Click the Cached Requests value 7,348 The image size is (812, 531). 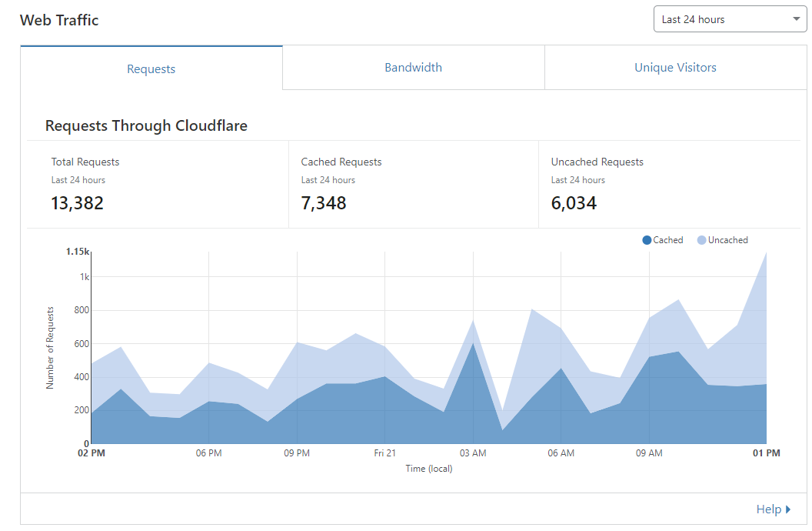point(324,203)
